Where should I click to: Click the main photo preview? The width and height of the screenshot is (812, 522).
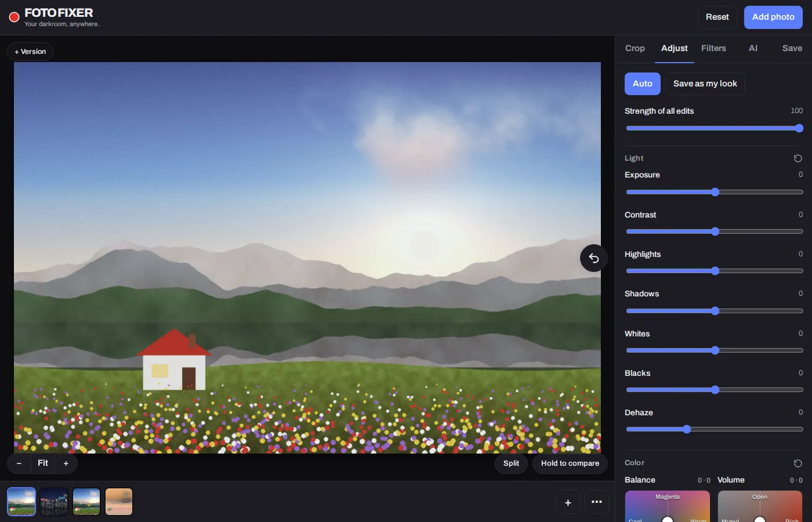tap(307, 258)
